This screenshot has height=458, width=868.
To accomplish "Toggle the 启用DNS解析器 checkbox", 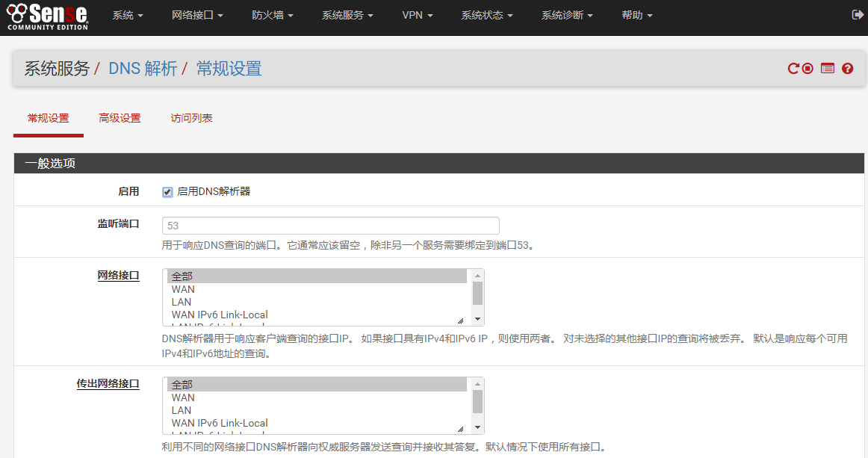I will click(x=167, y=192).
